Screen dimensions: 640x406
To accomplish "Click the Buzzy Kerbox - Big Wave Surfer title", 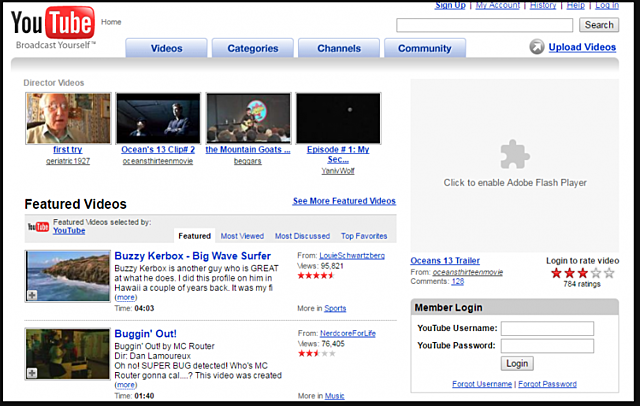I will [x=193, y=256].
